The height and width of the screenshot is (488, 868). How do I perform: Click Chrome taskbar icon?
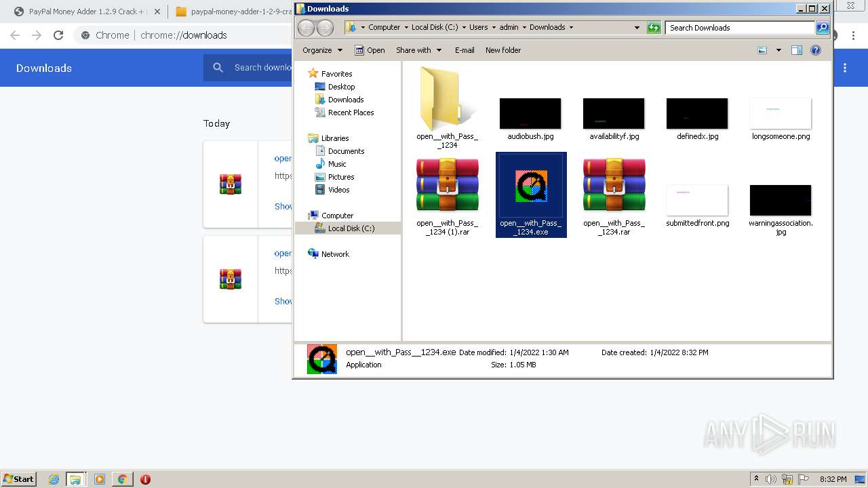(x=122, y=479)
